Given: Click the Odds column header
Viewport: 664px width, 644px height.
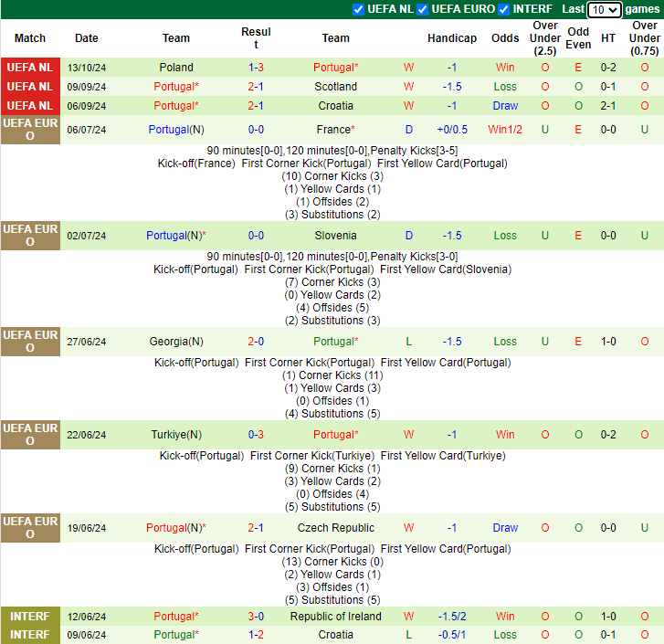Looking at the screenshot, I should 505,38.
